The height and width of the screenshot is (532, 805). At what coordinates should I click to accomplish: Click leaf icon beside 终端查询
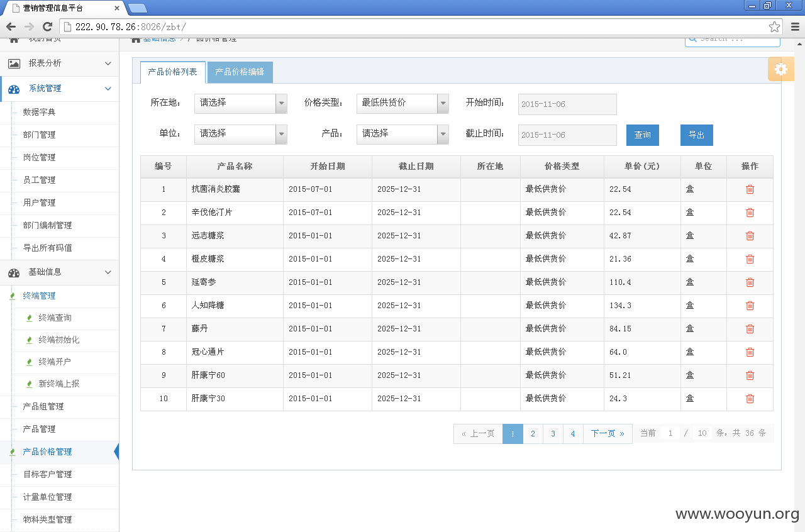29,318
